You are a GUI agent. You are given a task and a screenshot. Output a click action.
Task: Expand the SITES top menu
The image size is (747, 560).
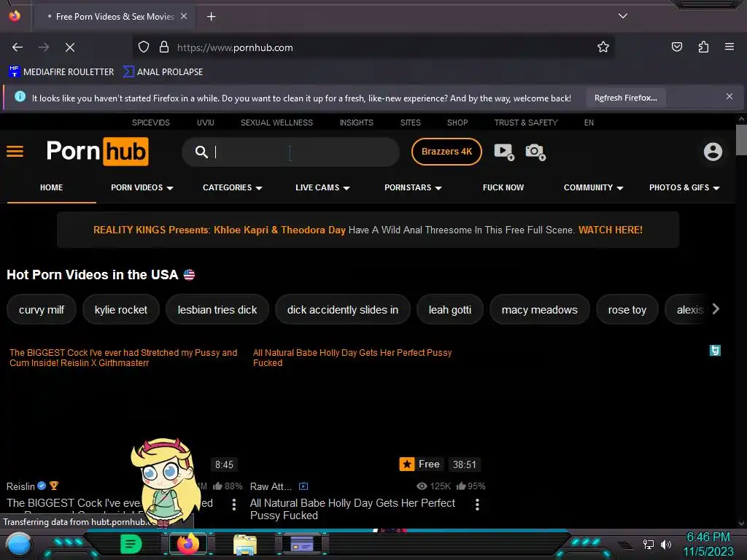tap(410, 122)
